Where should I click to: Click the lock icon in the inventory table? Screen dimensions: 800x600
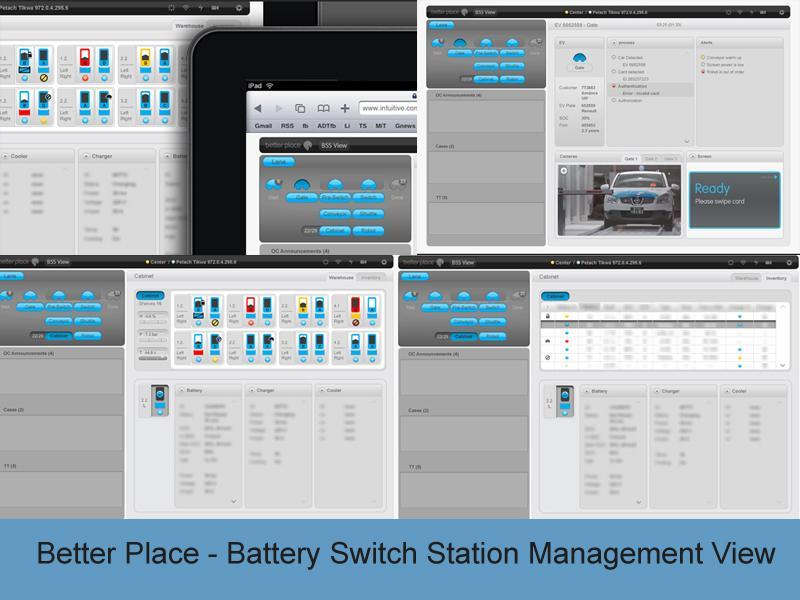(548, 316)
